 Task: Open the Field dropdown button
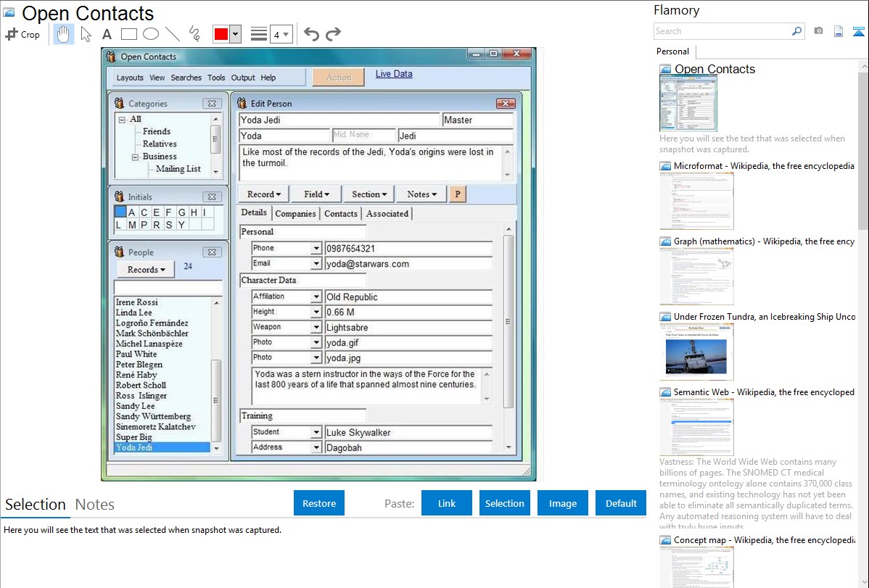point(316,194)
